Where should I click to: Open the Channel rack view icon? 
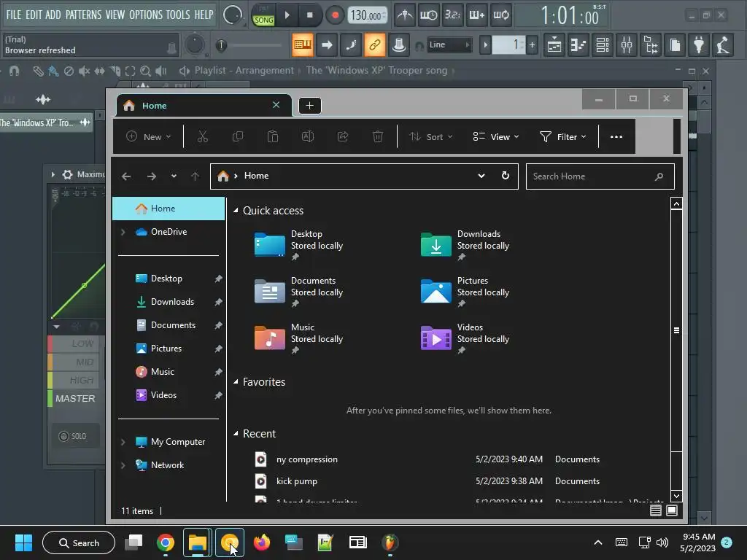[603, 45]
